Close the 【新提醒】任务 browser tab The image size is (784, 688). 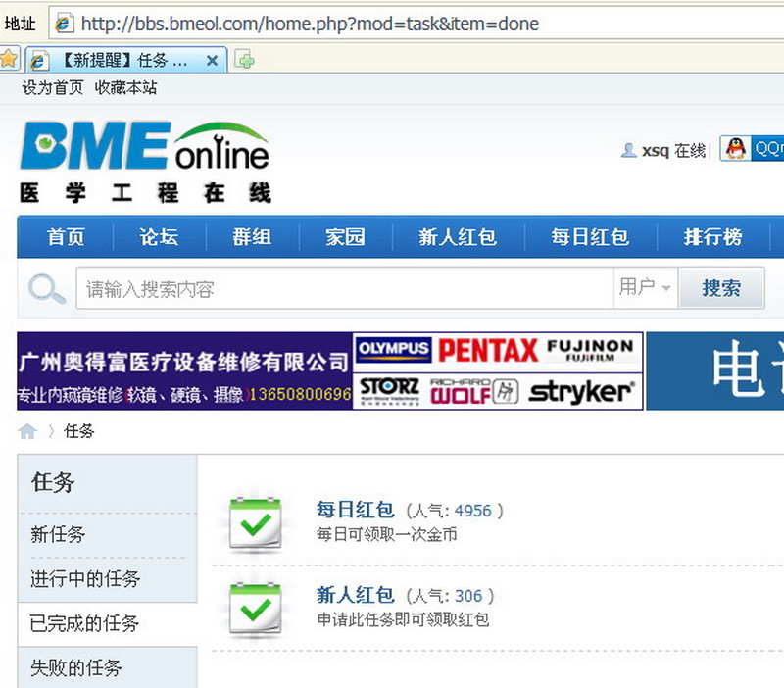(212, 60)
